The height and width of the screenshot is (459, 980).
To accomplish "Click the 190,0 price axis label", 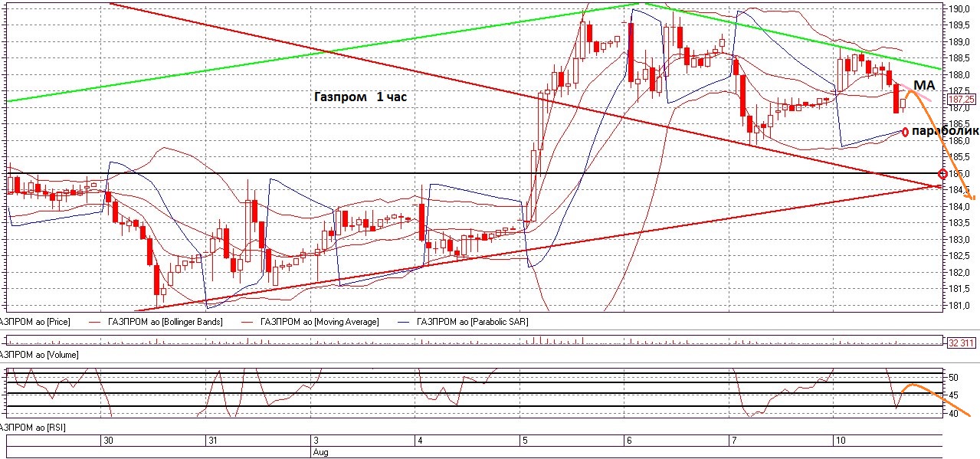I will point(959,9).
